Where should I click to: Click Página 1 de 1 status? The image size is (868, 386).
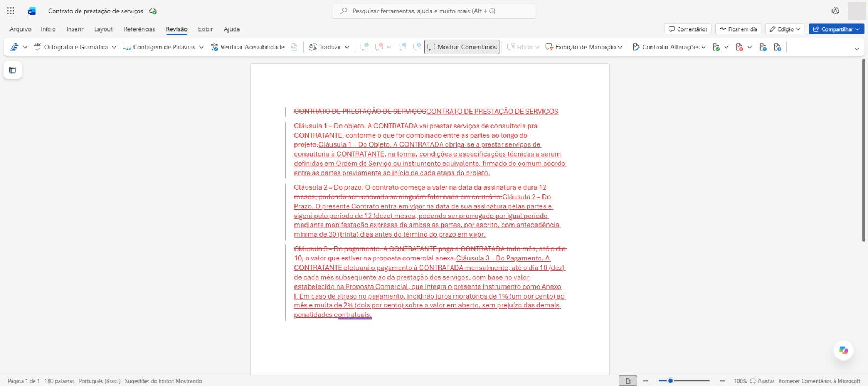tap(24, 381)
